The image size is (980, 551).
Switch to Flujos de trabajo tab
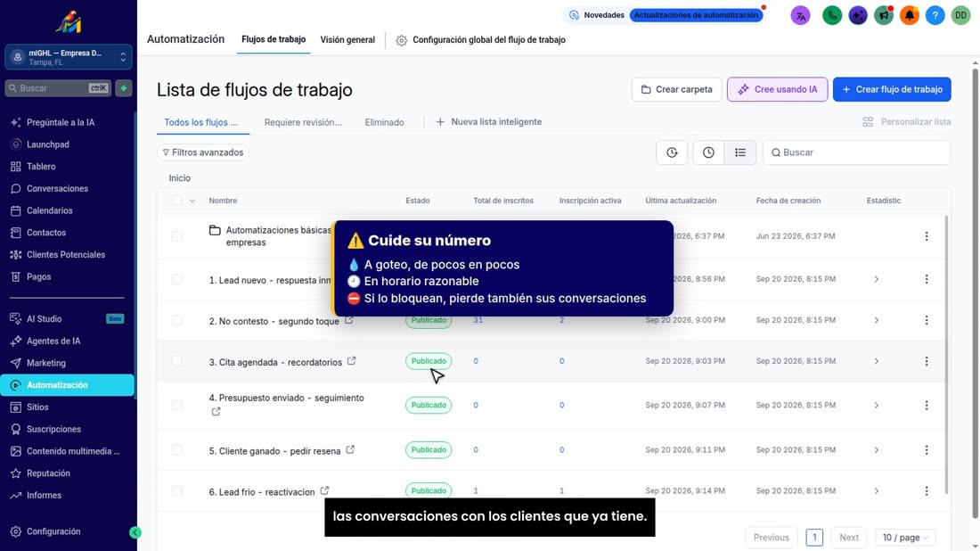[x=274, y=39]
